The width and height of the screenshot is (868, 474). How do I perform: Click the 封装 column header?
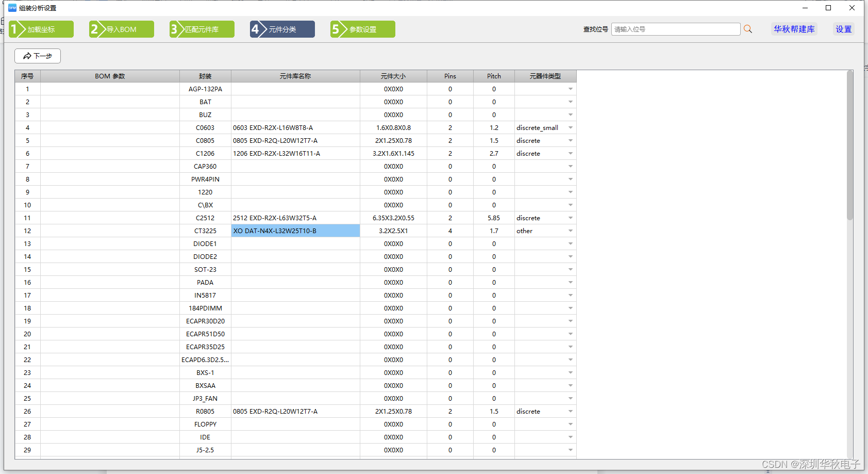205,76
